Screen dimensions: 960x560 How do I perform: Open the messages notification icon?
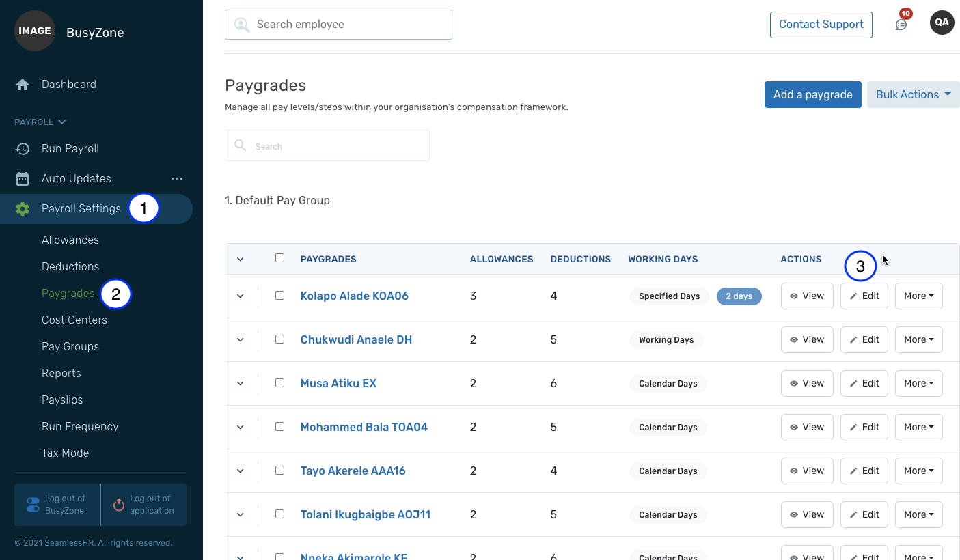click(901, 25)
